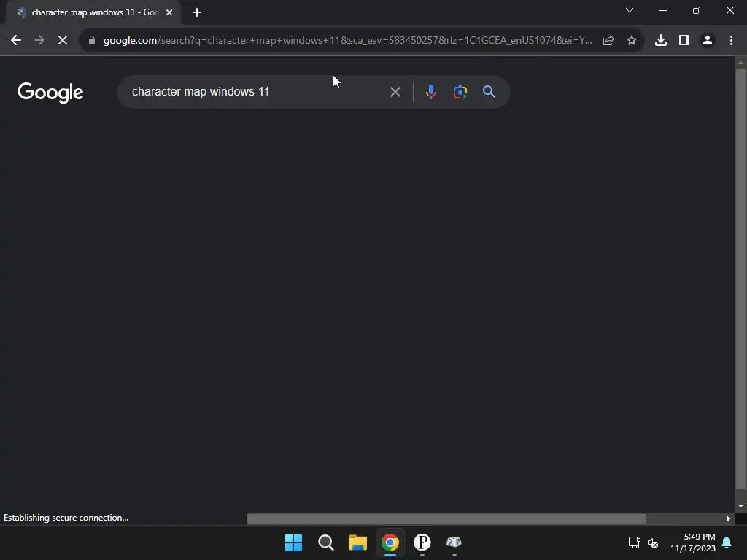Click the muted volume tray icon

[653, 542]
